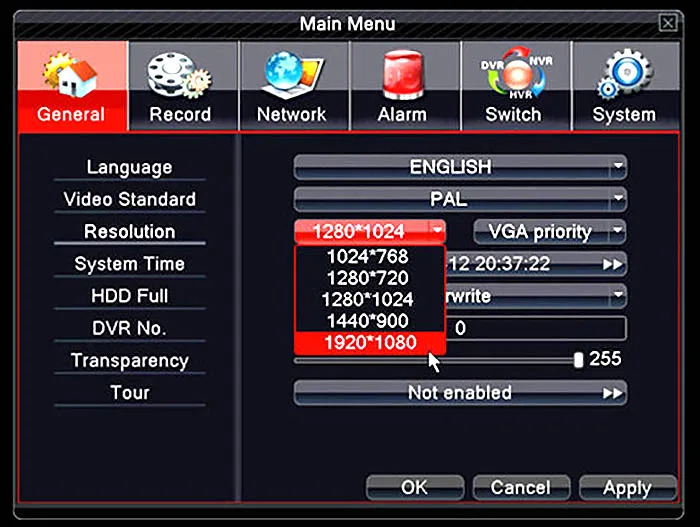
Task: Open the Alarm red siren icon
Action: (x=402, y=75)
